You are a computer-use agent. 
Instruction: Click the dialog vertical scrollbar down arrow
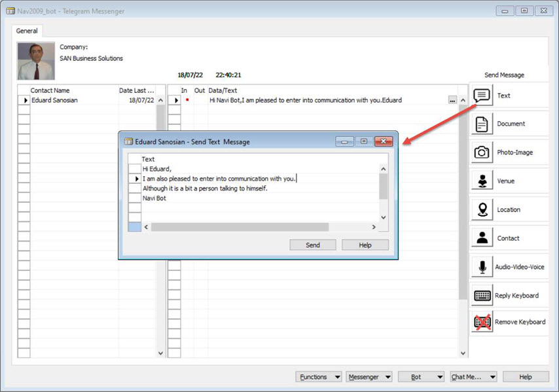pyautogui.click(x=383, y=217)
